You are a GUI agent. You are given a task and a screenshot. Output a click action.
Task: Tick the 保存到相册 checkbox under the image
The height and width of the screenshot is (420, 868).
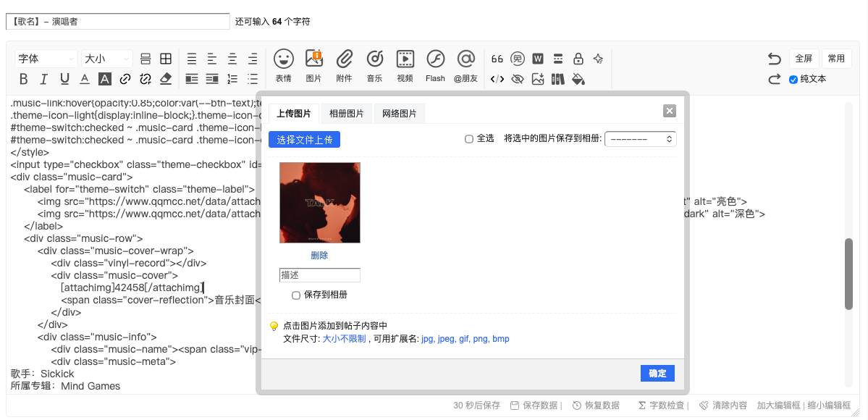tap(296, 295)
